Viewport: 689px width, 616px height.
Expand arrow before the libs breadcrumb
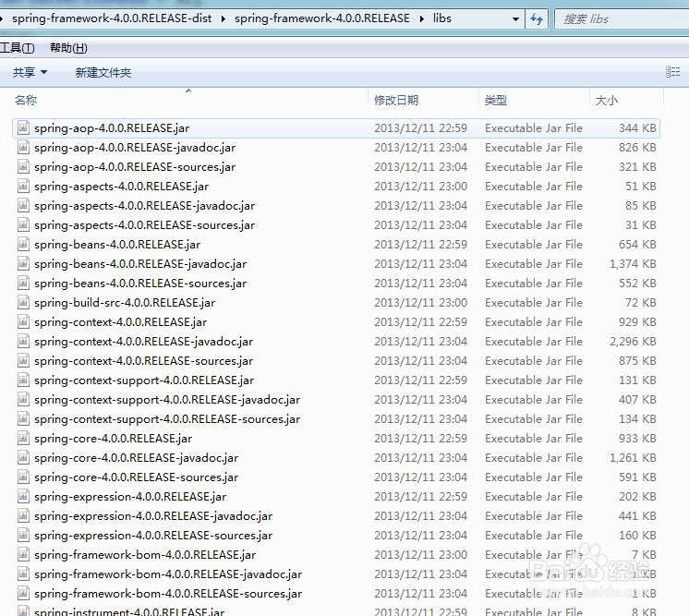(x=422, y=18)
